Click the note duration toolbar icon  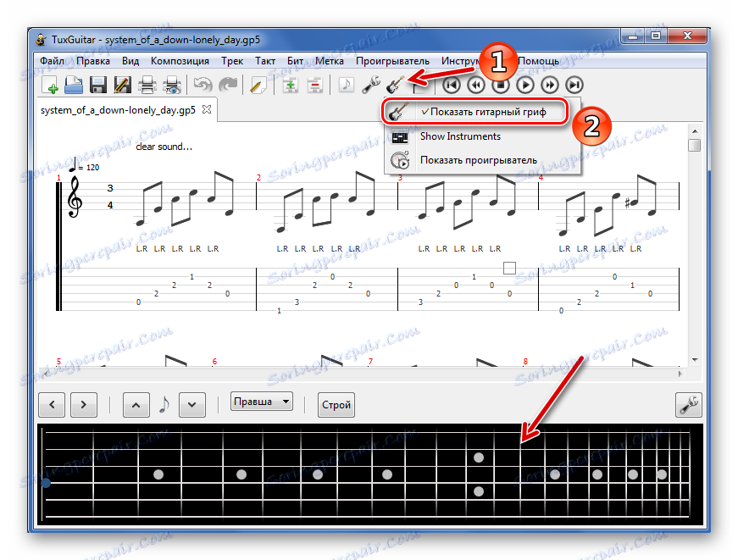tap(346, 86)
